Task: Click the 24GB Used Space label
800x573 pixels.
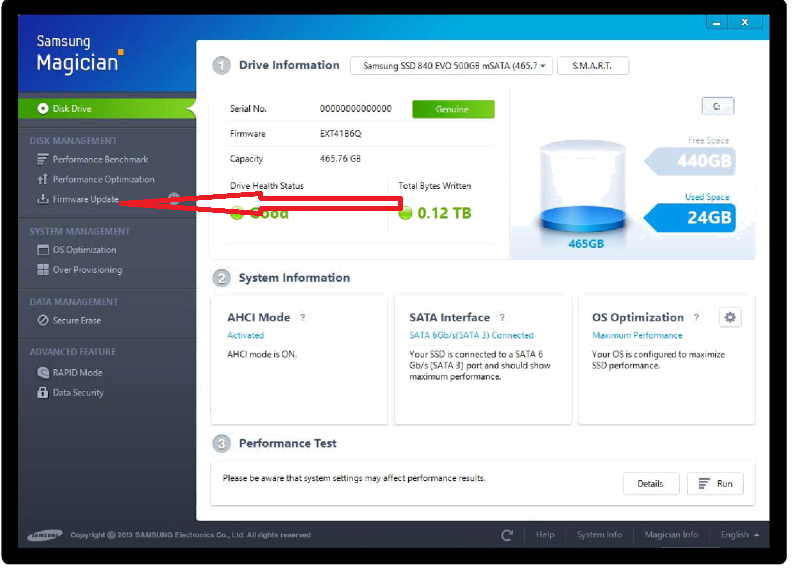Action: pyautogui.click(x=692, y=218)
